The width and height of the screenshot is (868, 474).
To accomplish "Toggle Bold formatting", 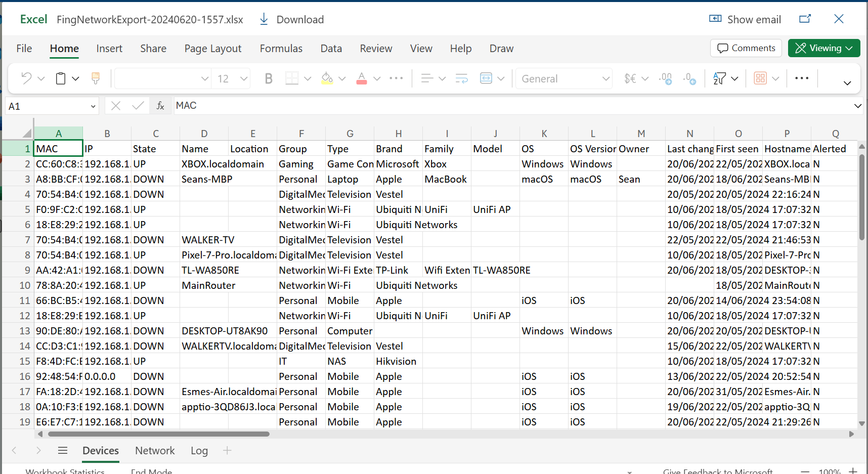I will coord(269,78).
